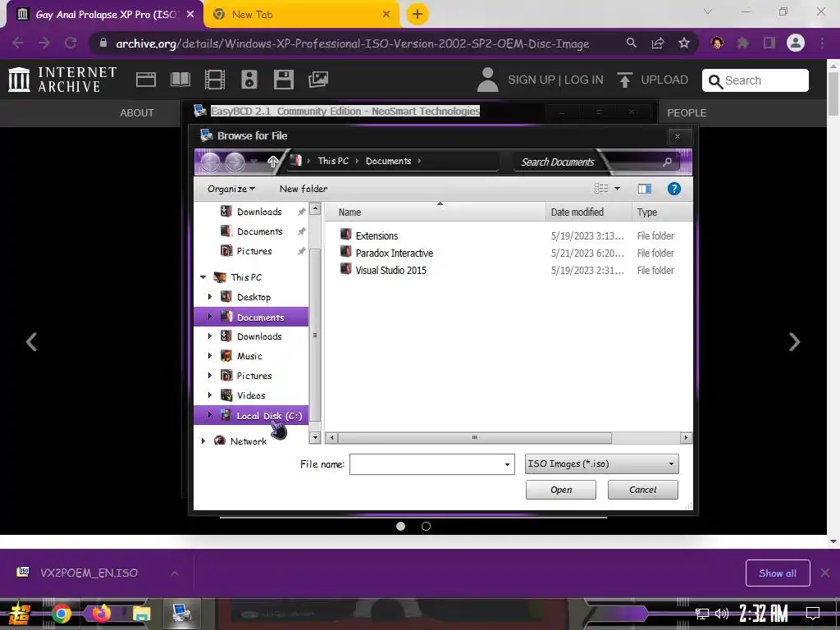Open the view options dropdown arrow
The height and width of the screenshot is (630, 840).
[617, 189]
